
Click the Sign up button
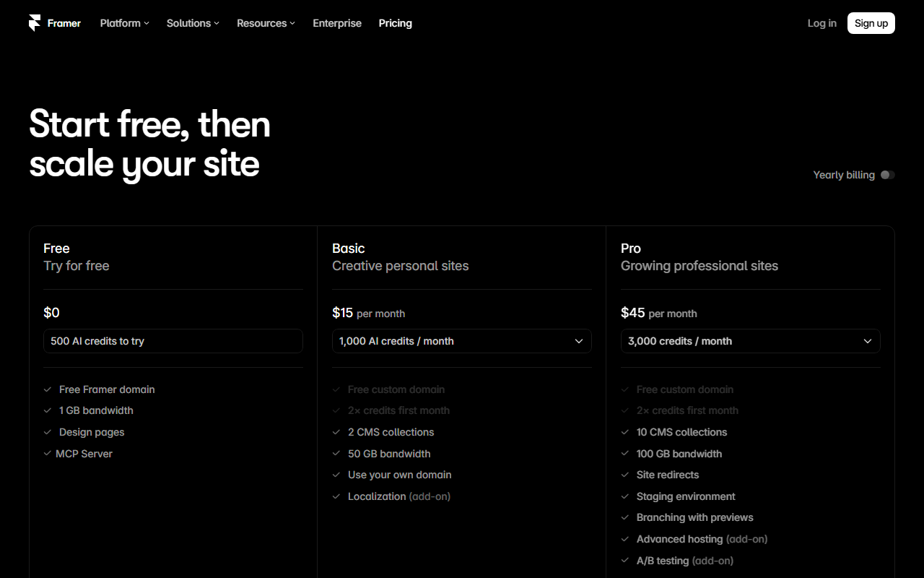coord(871,23)
